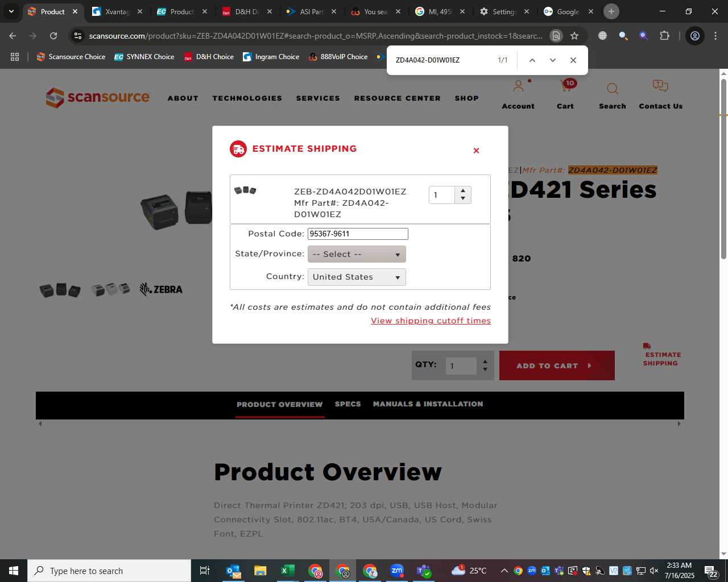Go to previous find-in-page match

pos(532,60)
